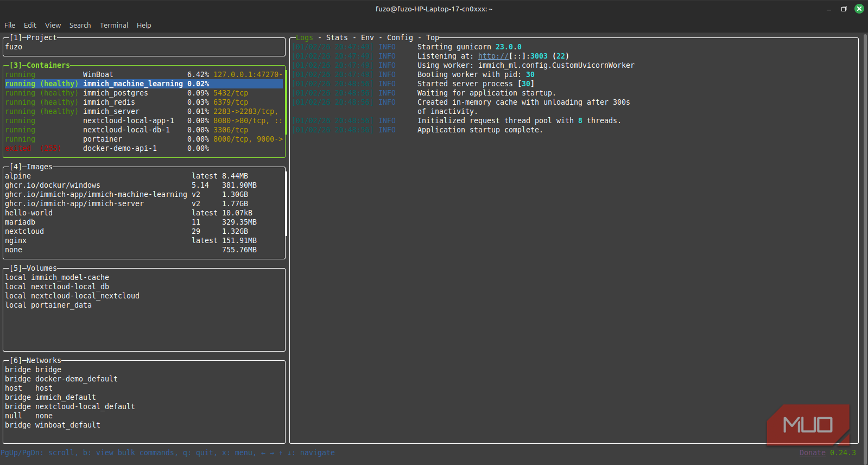Screen dimensions: 868x465
Task: Select the winboat_default network
Action: coord(144,425)
